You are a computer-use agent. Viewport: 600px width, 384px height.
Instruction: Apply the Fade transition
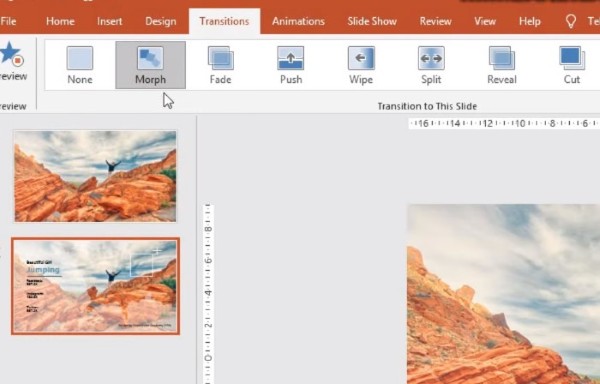tap(220, 65)
